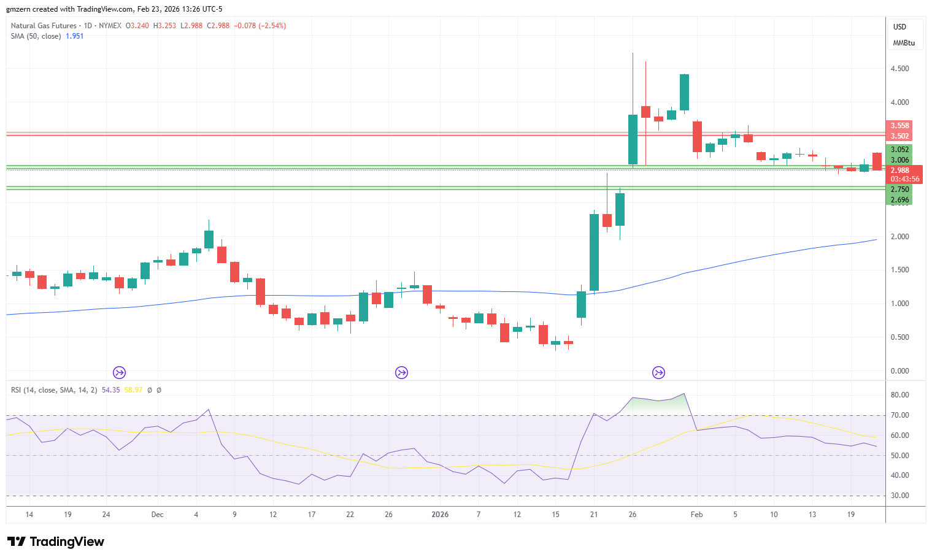
Task: Click the green 3.006 price label
Action: click(x=899, y=160)
